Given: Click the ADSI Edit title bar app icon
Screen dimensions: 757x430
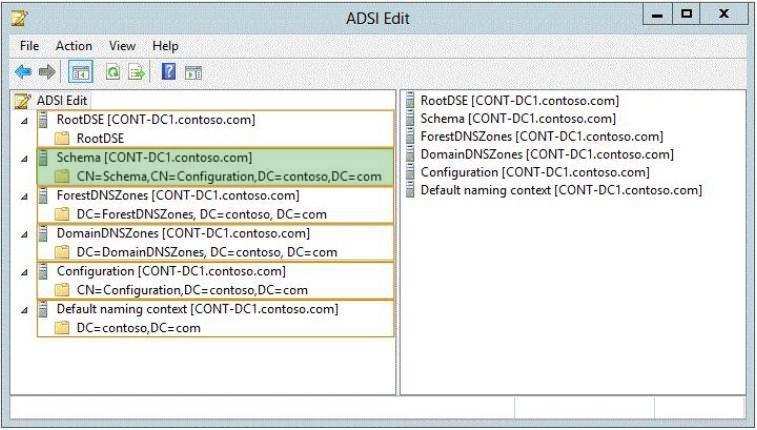Looking at the screenshot, I should 19,18.
